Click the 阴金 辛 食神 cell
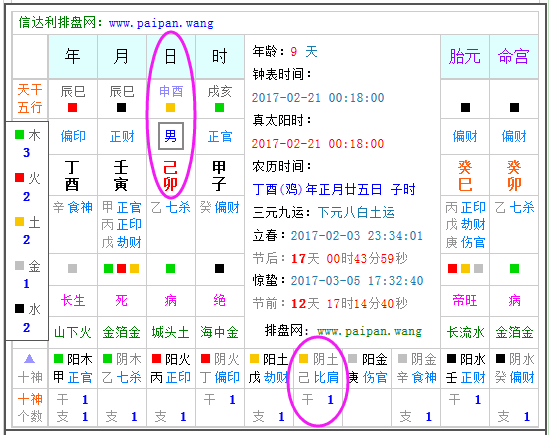 416,368
